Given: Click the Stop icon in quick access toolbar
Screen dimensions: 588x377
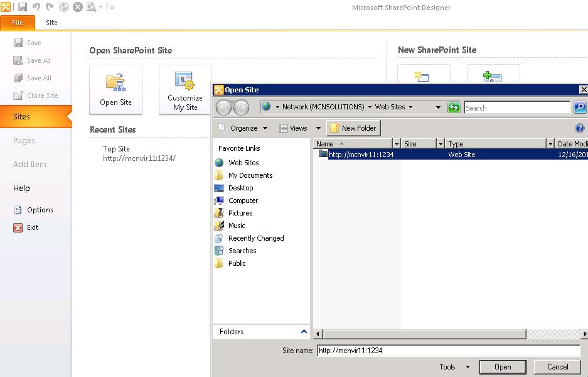Looking at the screenshot, I should (78, 7).
